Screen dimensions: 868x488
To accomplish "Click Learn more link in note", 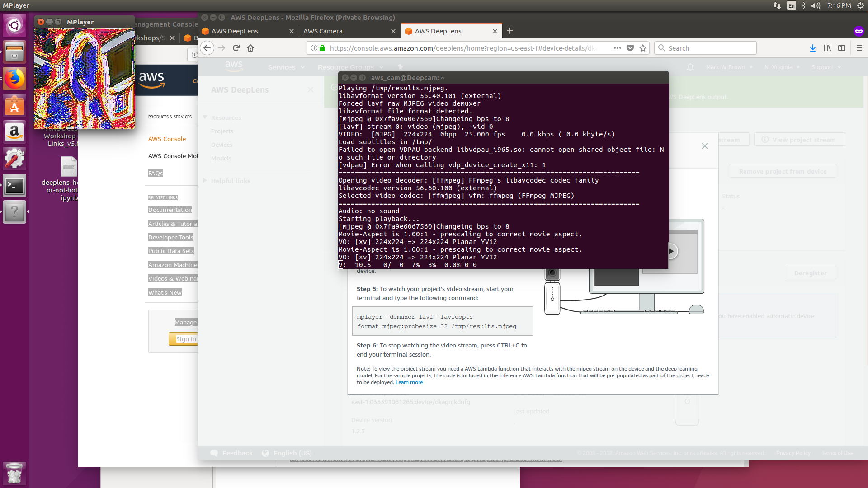I will pyautogui.click(x=409, y=382).
